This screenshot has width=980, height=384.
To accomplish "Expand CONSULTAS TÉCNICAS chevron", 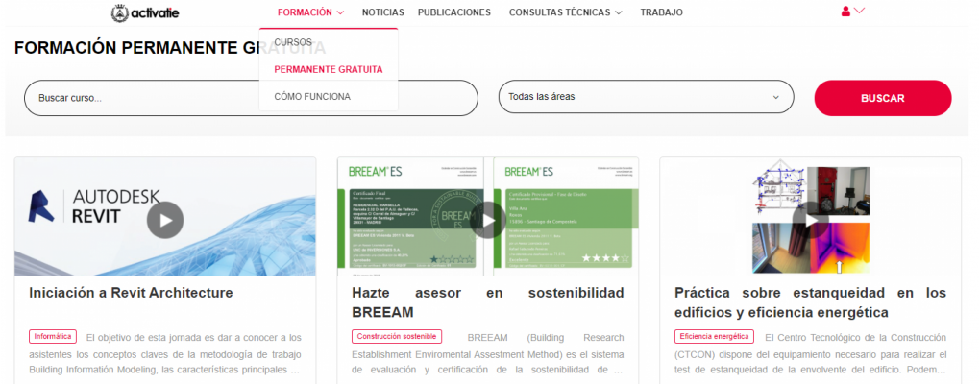I will 618,12.
